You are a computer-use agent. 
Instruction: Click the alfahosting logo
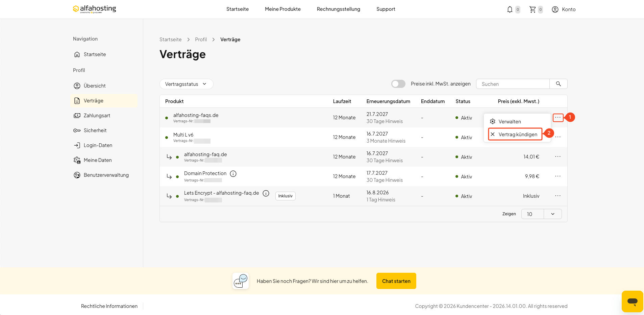pyautogui.click(x=94, y=9)
